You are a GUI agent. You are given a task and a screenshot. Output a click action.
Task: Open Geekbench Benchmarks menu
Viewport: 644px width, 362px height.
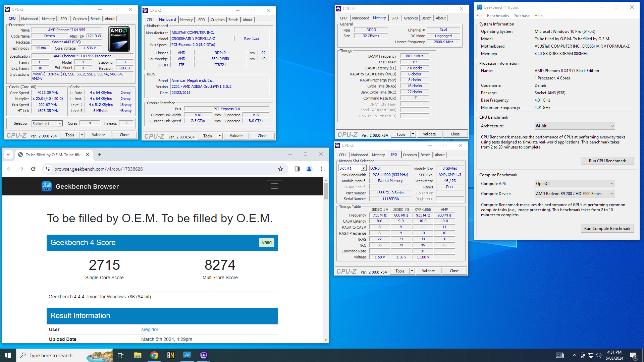(x=498, y=16)
